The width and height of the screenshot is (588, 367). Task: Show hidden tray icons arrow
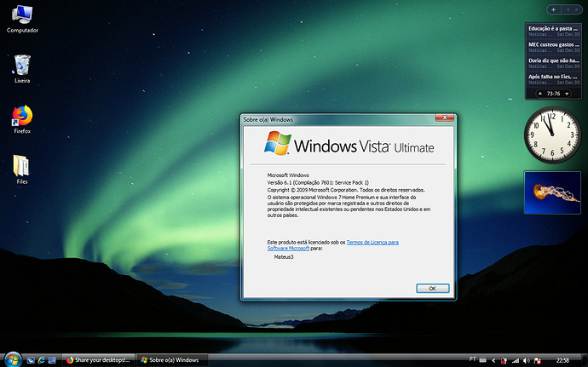point(493,361)
